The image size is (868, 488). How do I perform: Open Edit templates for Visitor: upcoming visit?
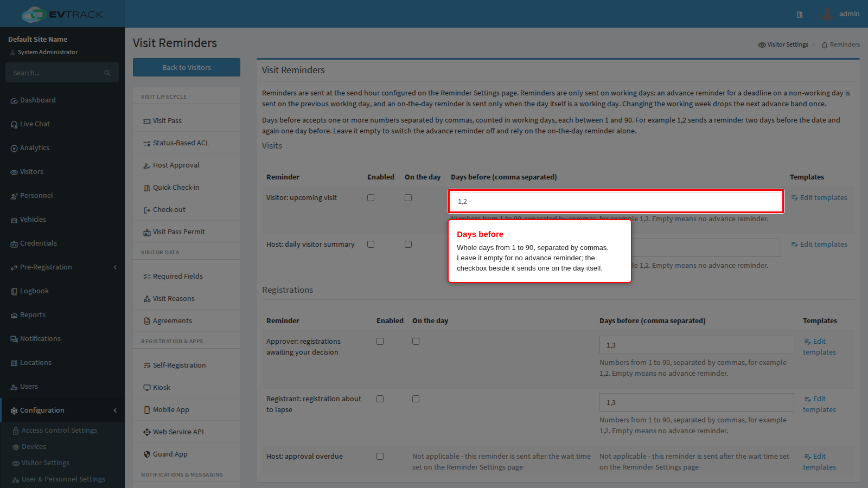819,198
